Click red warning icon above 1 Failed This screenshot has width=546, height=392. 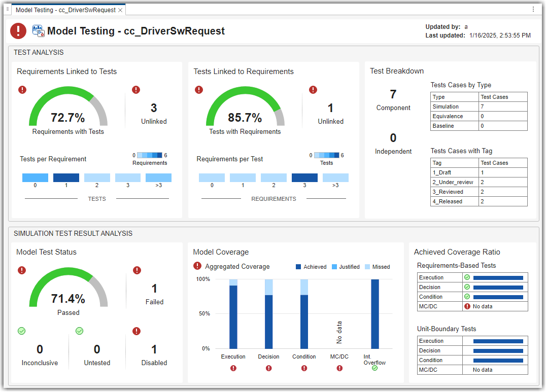(137, 270)
